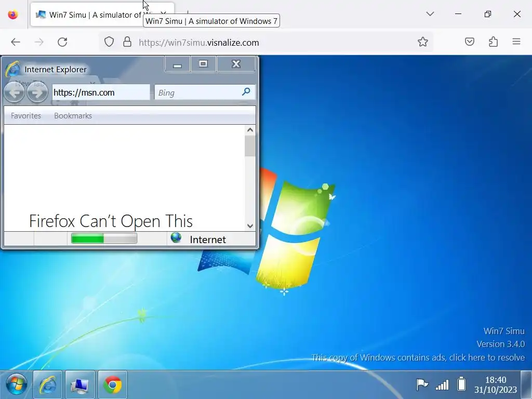Open the Bookmarks menu in Internet Explorer

pyautogui.click(x=73, y=116)
